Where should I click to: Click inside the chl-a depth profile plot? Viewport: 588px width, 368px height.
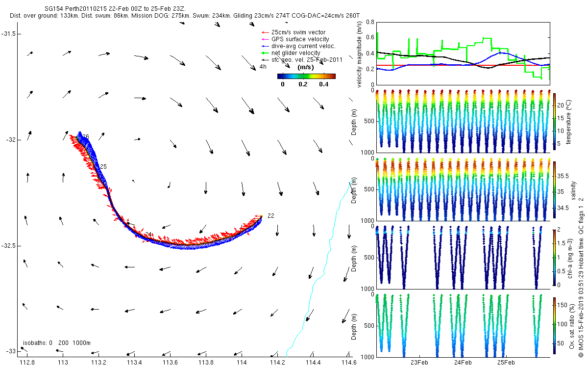click(463, 258)
